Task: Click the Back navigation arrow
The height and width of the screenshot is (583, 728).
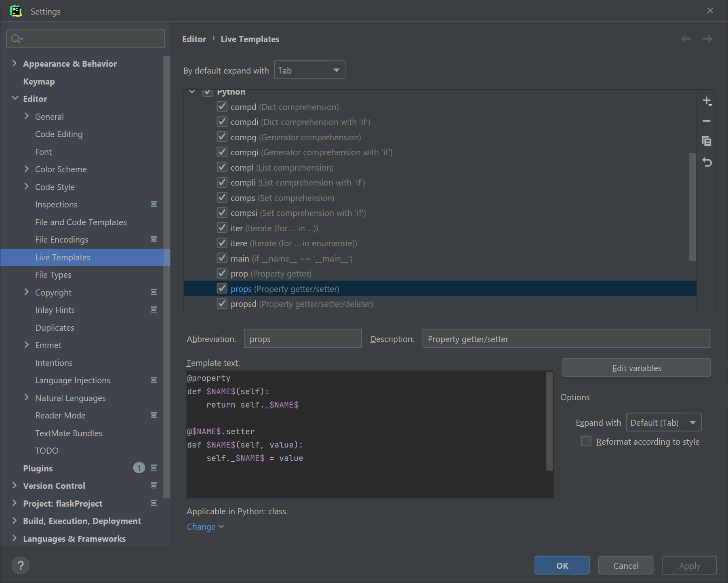Action: coord(686,39)
